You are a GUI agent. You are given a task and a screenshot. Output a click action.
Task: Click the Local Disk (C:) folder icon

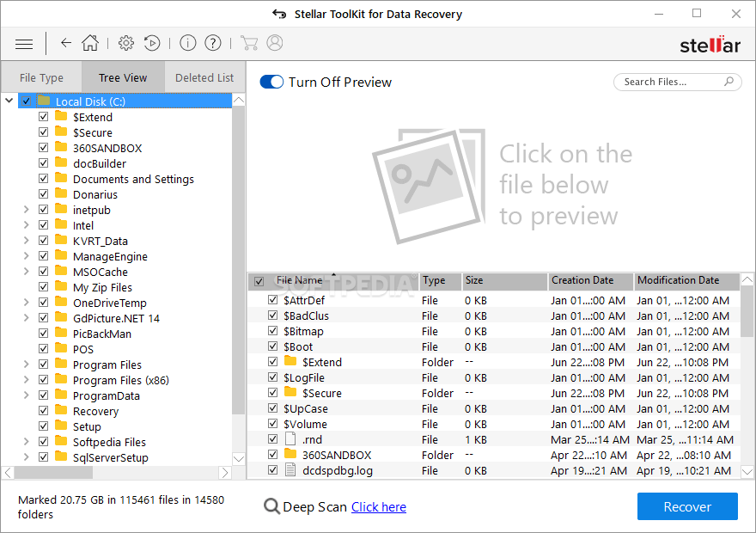point(44,101)
